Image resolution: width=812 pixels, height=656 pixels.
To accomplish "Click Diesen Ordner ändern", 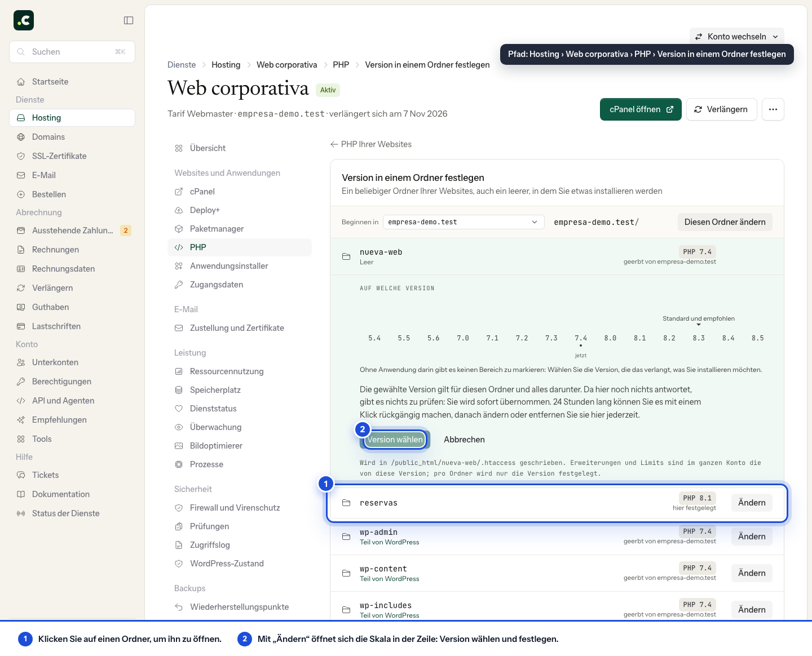I will (725, 222).
